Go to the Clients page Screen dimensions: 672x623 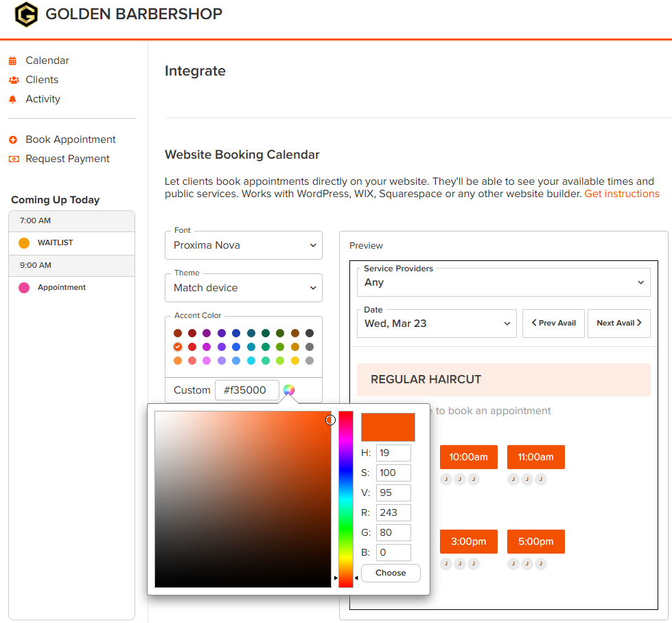point(42,80)
